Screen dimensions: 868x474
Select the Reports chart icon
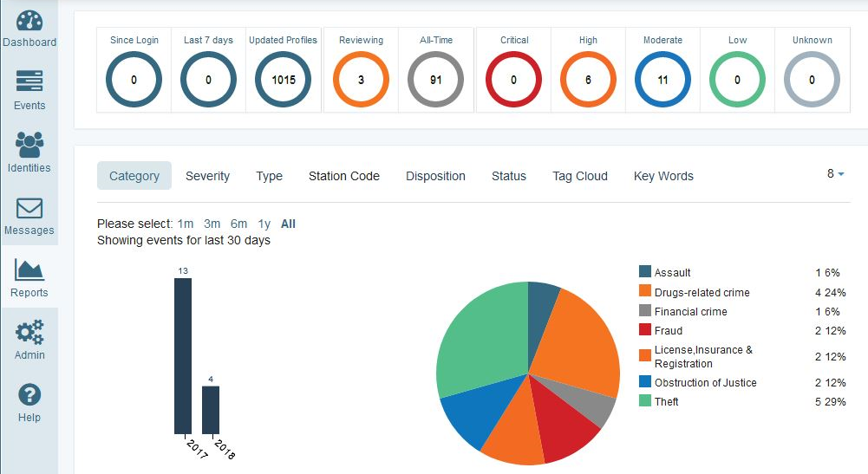pos(29,270)
